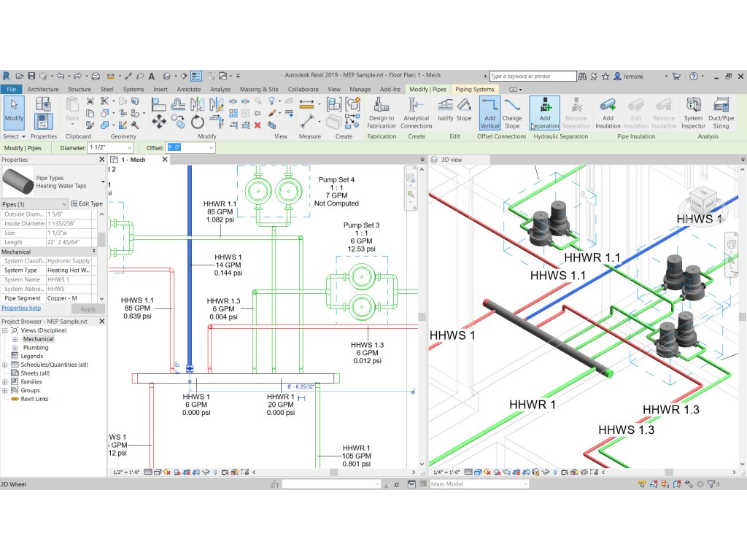Screen dimensions: 747x560
Task: Toggle Select Links in the status bar
Action: (642, 484)
